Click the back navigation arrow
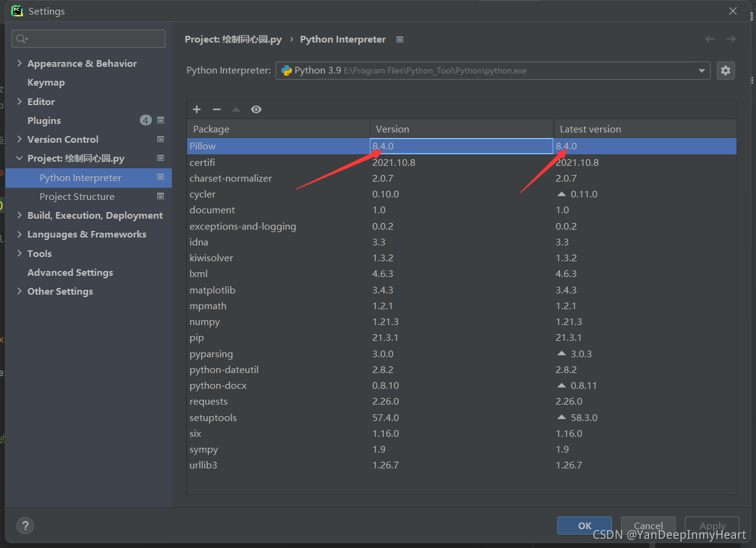The width and height of the screenshot is (756, 548). [710, 39]
